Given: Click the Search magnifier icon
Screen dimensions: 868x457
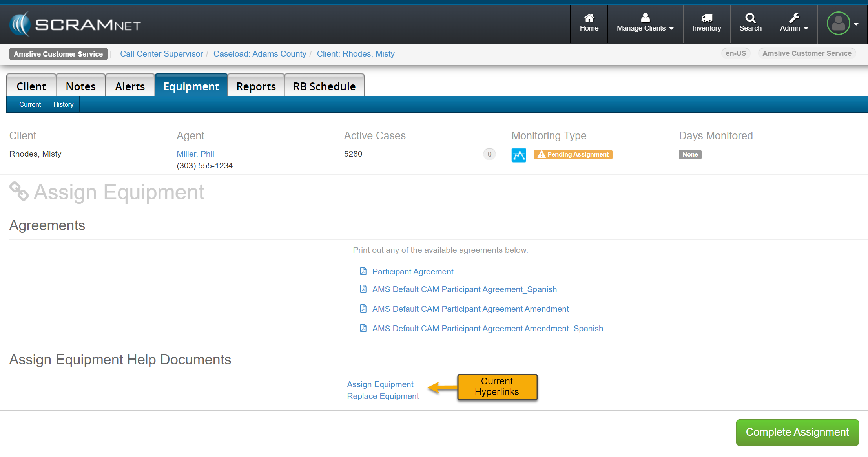Looking at the screenshot, I should coord(750,18).
